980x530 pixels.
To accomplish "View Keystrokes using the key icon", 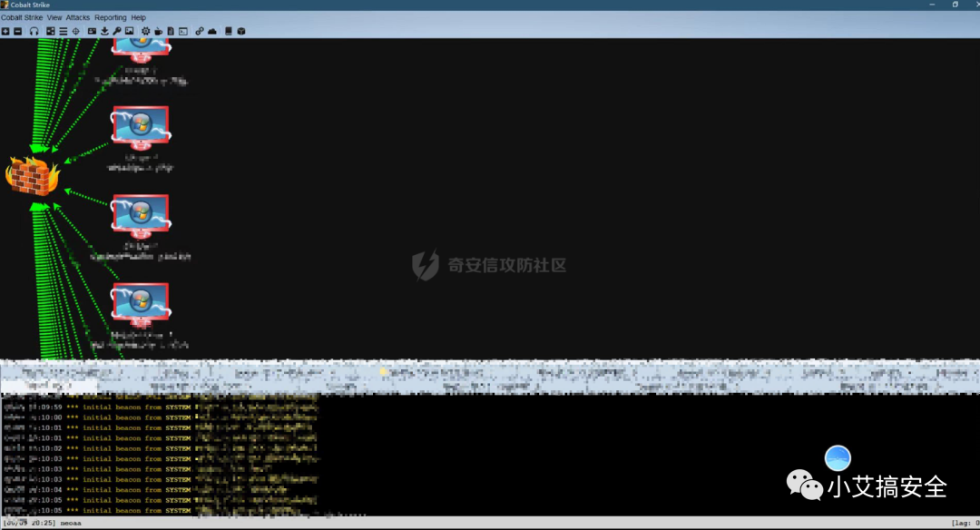I will (117, 31).
